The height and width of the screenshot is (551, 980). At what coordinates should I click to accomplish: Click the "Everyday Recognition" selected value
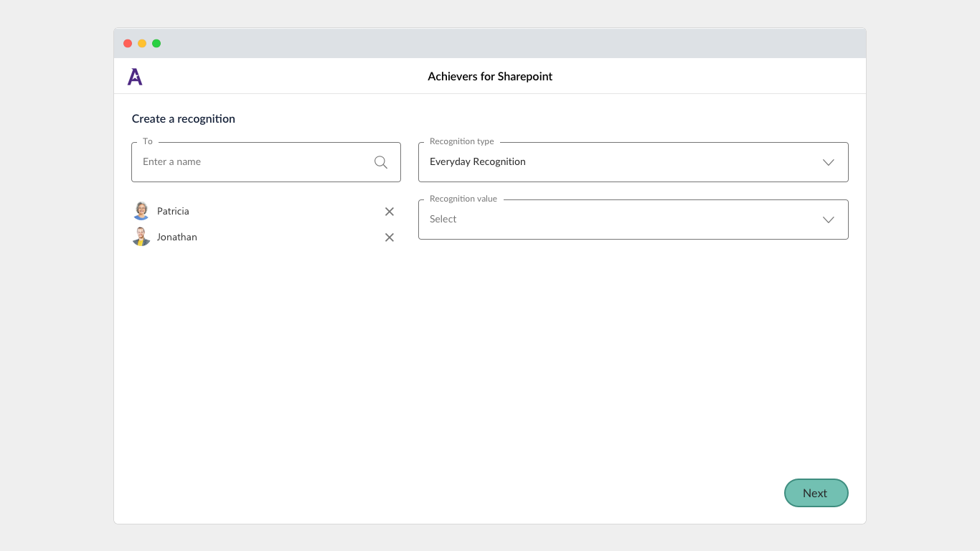click(478, 162)
